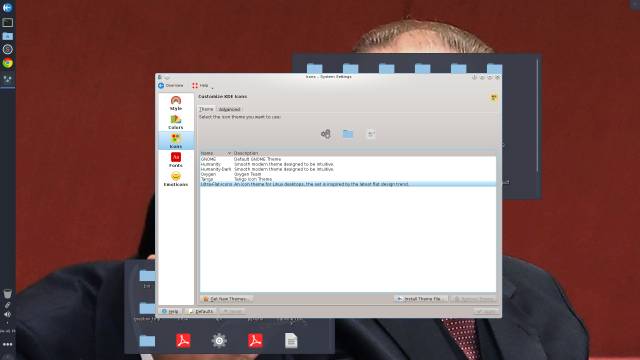Open the PDF left of the gear icon

tap(183, 340)
